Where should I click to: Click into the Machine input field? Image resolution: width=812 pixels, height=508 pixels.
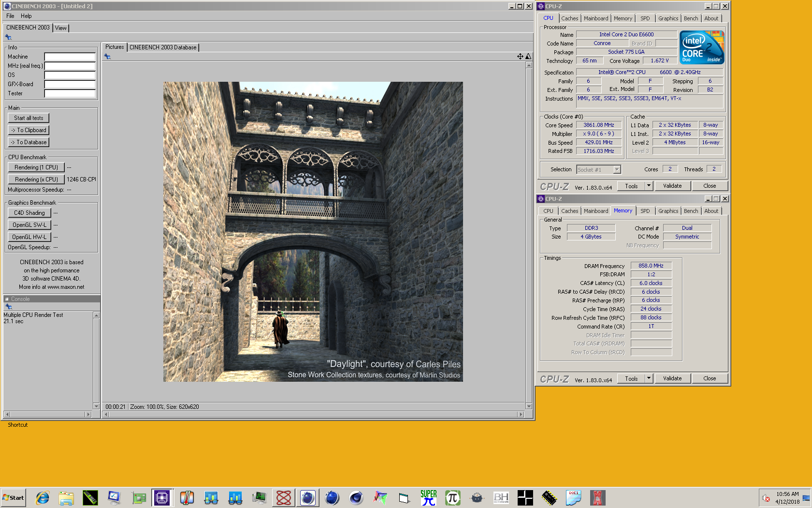pyautogui.click(x=70, y=57)
